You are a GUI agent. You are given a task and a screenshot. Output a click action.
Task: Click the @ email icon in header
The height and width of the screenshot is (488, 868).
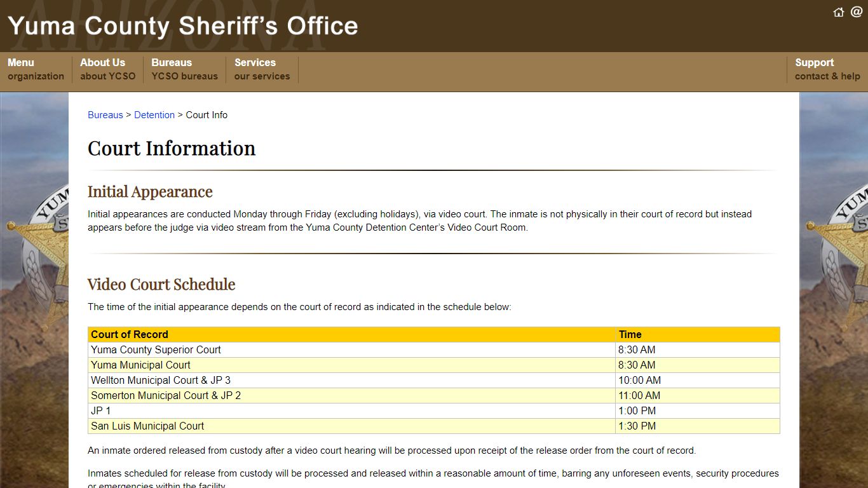click(857, 12)
